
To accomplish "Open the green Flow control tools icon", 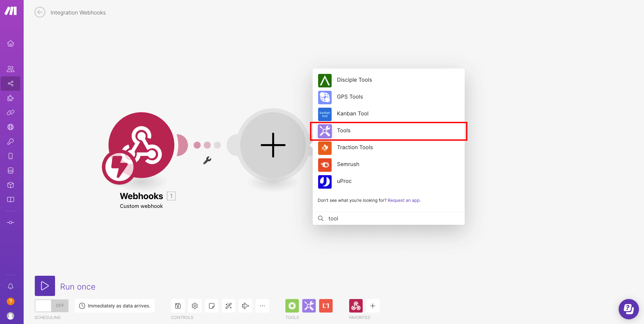I will click(x=292, y=306).
